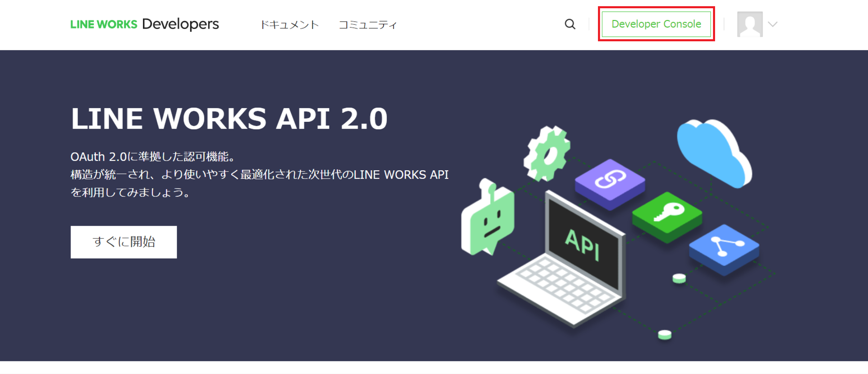
Task: Open the ドキュメント menu
Action: (289, 25)
